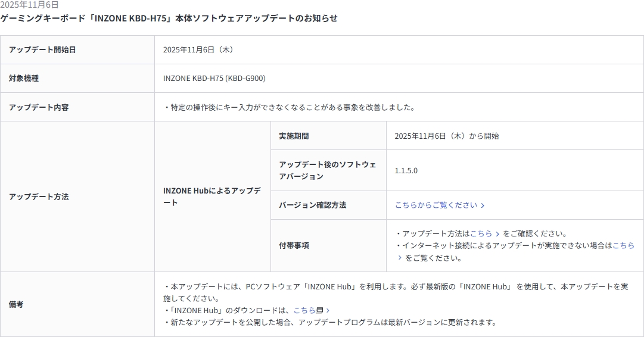Select the "備考" row header
The width and height of the screenshot is (644, 337).
16,304
